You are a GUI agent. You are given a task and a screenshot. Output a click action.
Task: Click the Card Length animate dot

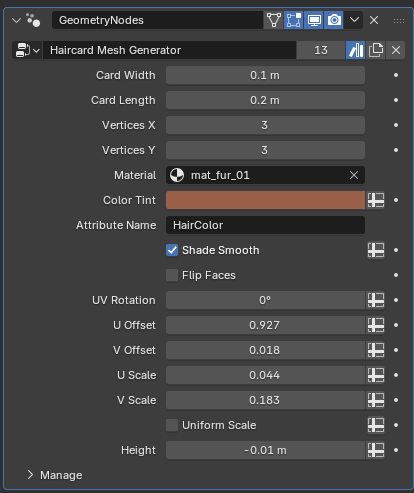click(396, 100)
